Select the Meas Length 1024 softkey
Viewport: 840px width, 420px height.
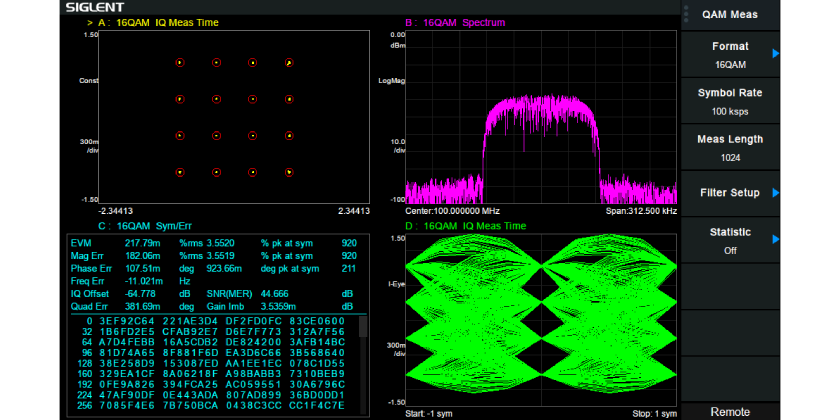click(x=730, y=148)
